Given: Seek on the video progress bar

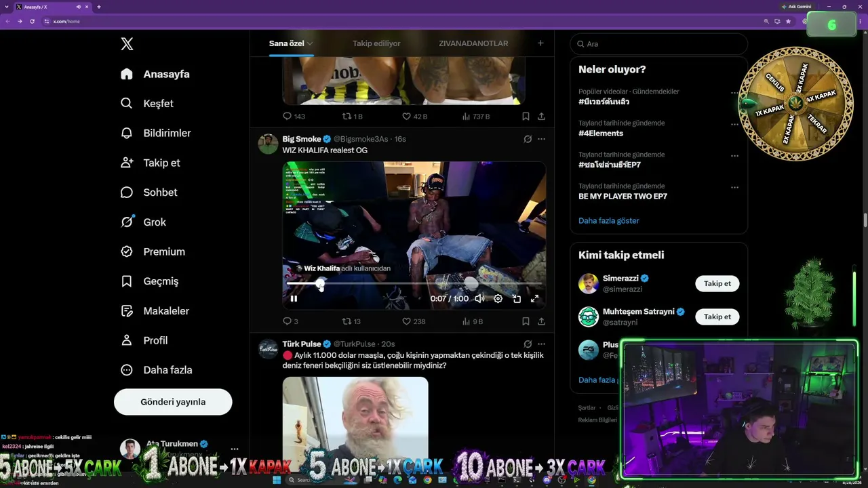Looking at the screenshot, I should 414,284.
